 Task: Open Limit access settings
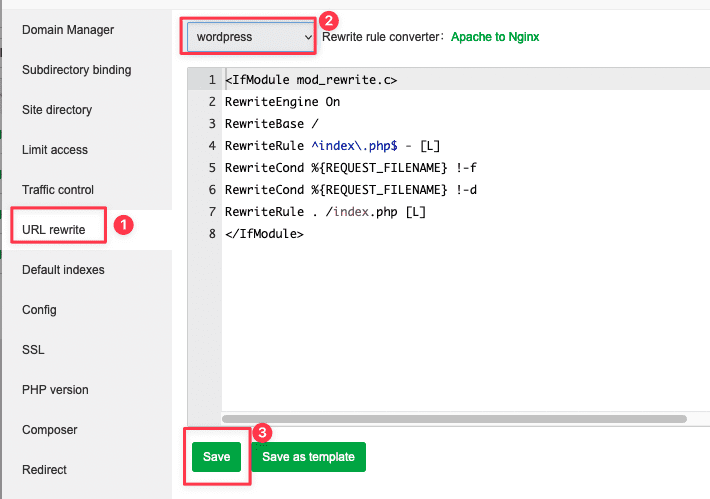(55, 150)
